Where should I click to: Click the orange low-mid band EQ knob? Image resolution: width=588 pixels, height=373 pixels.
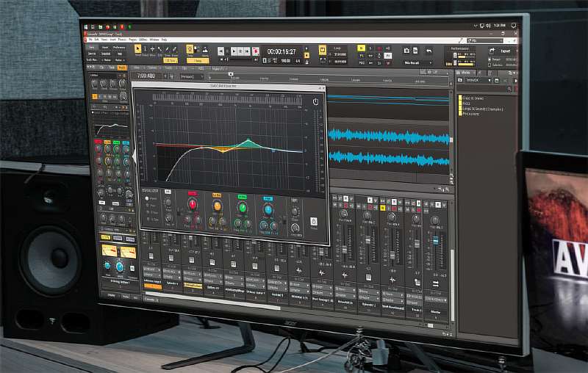tap(217, 205)
